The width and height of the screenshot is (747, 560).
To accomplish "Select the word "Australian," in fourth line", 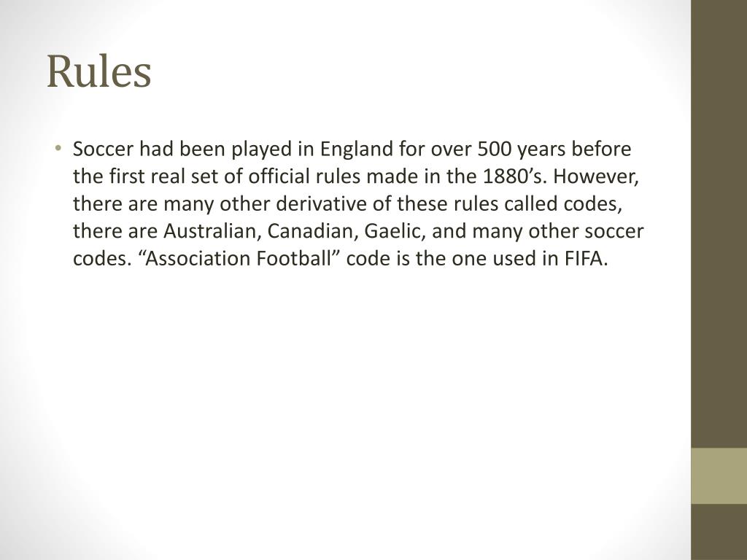I will tap(212, 231).
